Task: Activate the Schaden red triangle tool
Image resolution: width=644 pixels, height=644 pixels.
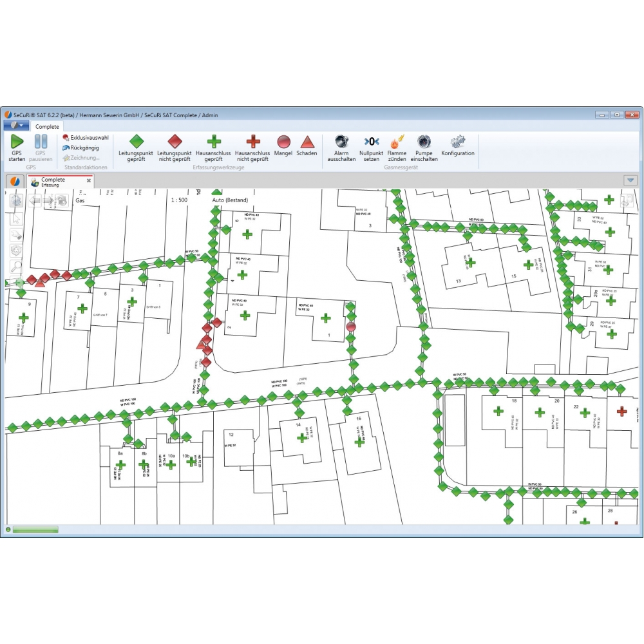Action: click(x=307, y=146)
